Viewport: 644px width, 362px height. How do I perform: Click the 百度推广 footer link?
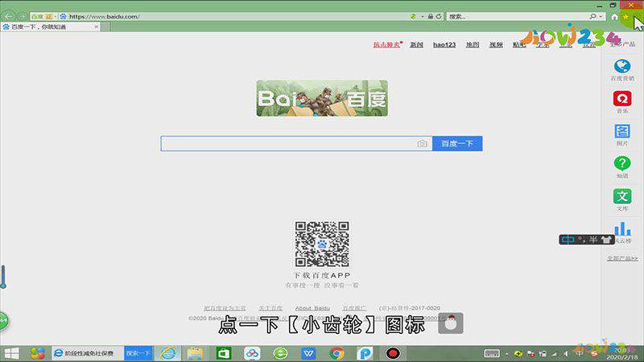(354, 308)
